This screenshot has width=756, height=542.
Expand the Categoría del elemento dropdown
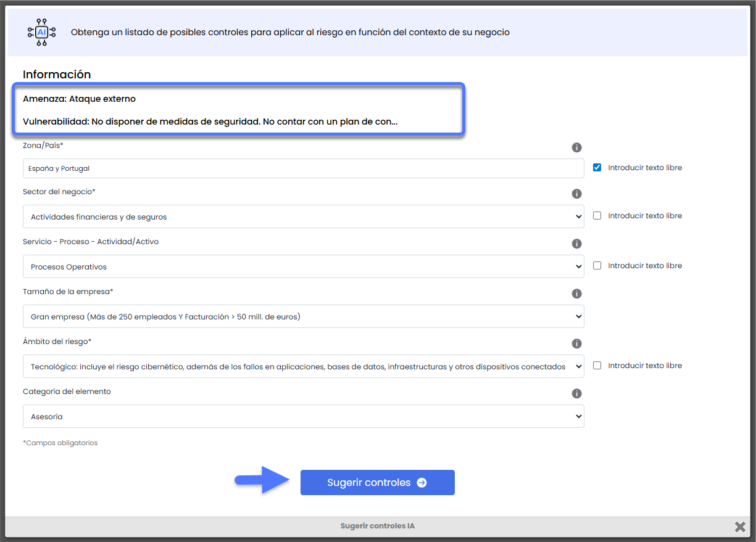303,416
